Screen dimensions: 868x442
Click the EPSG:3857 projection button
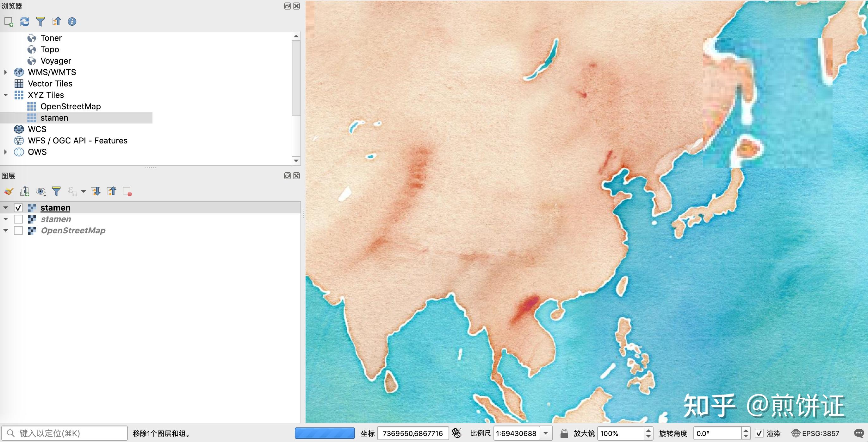(815, 433)
